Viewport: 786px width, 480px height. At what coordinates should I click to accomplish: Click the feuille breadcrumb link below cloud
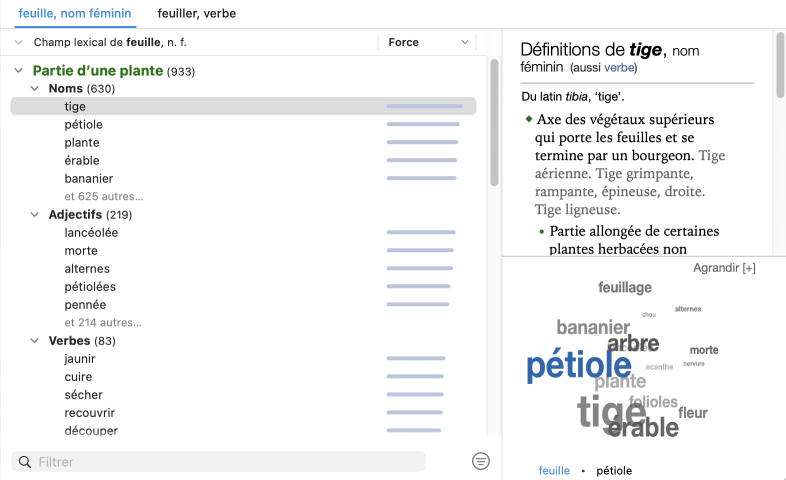[x=553, y=470]
